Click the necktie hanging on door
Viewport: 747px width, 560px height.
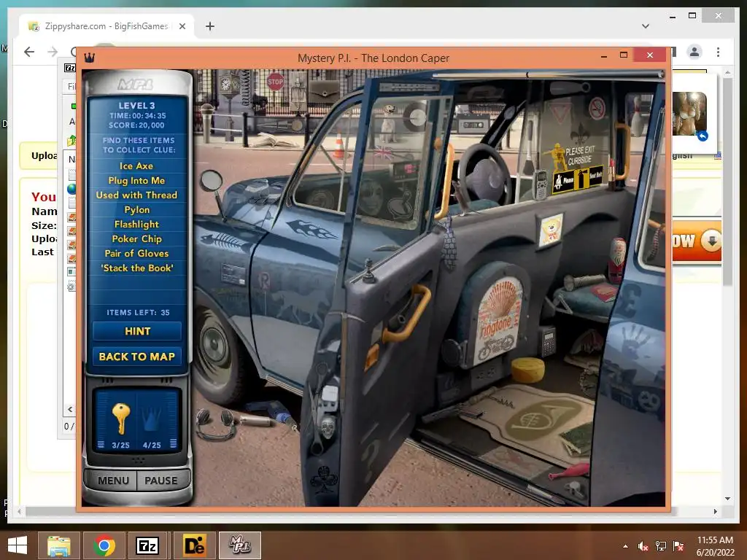(449, 244)
